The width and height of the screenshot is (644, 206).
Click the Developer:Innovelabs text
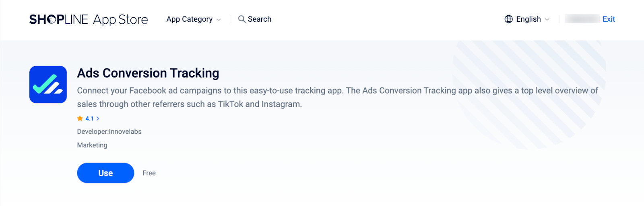coord(109,131)
